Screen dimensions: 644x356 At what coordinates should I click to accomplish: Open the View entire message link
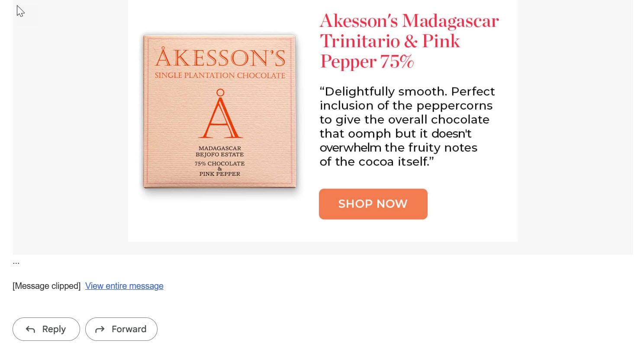point(124,286)
